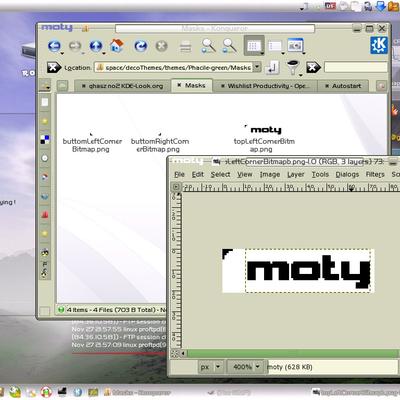Click the Go arrow next to Location bar
The width and height of the screenshot is (400, 400).
coord(272,68)
